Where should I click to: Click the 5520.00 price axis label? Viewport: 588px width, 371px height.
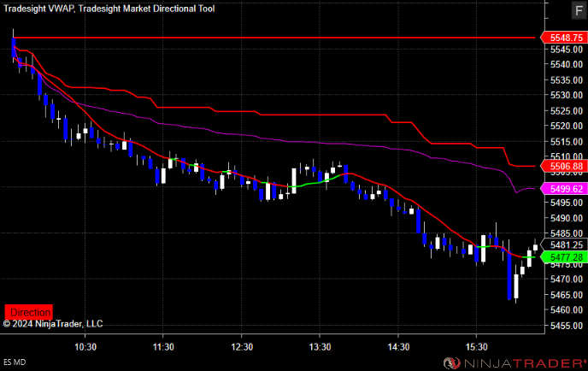pyautogui.click(x=567, y=126)
